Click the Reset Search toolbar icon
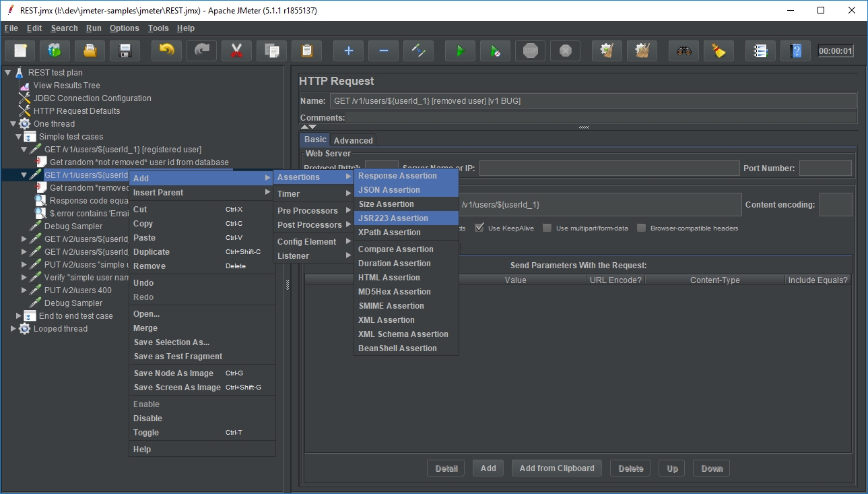The image size is (868, 494). click(719, 51)
